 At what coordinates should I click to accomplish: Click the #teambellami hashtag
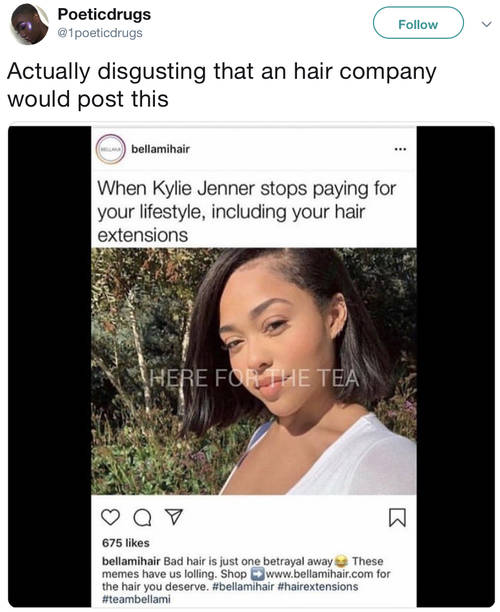(x=136, y=599)
